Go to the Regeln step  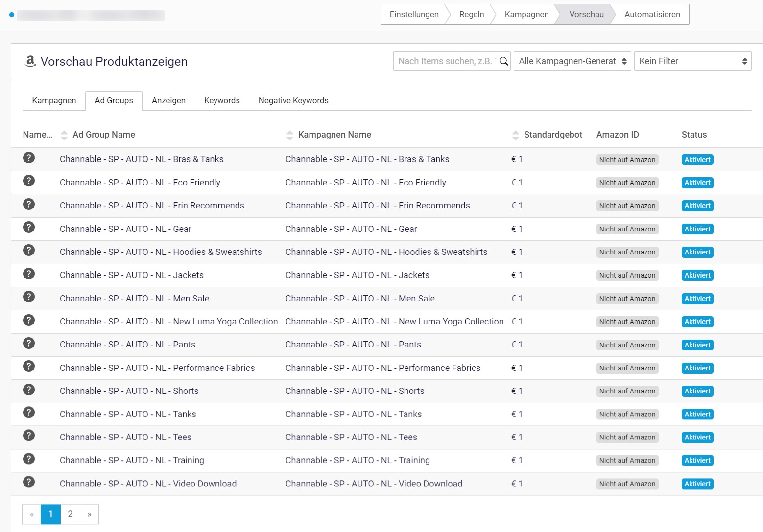pyautogui.click(x=472, y=14)
